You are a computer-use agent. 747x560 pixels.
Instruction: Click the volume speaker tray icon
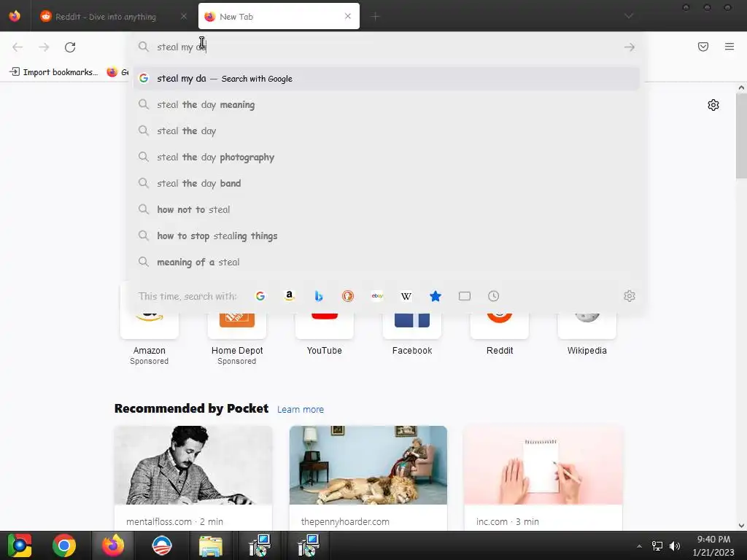675,545
